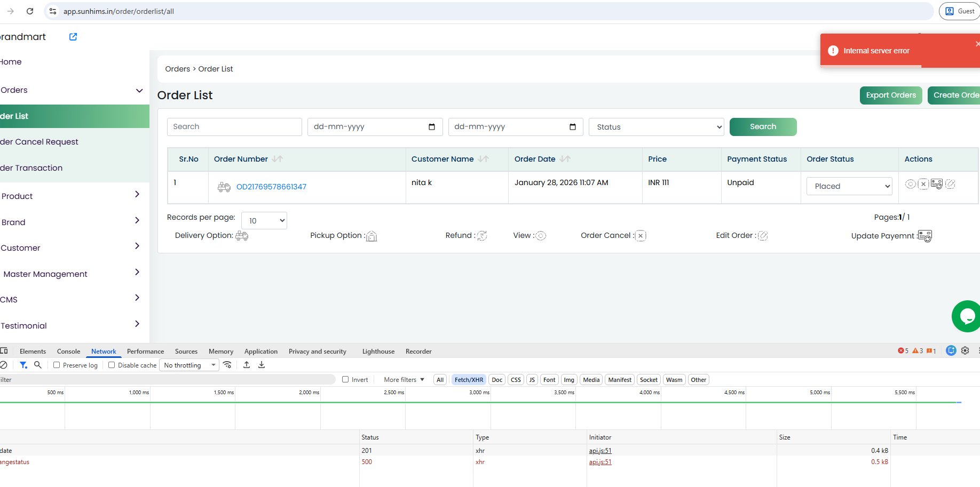Click the Search text input field
The height and width of the screenshot is (487, 980).
pyautogui.click(x=234, y=127)
